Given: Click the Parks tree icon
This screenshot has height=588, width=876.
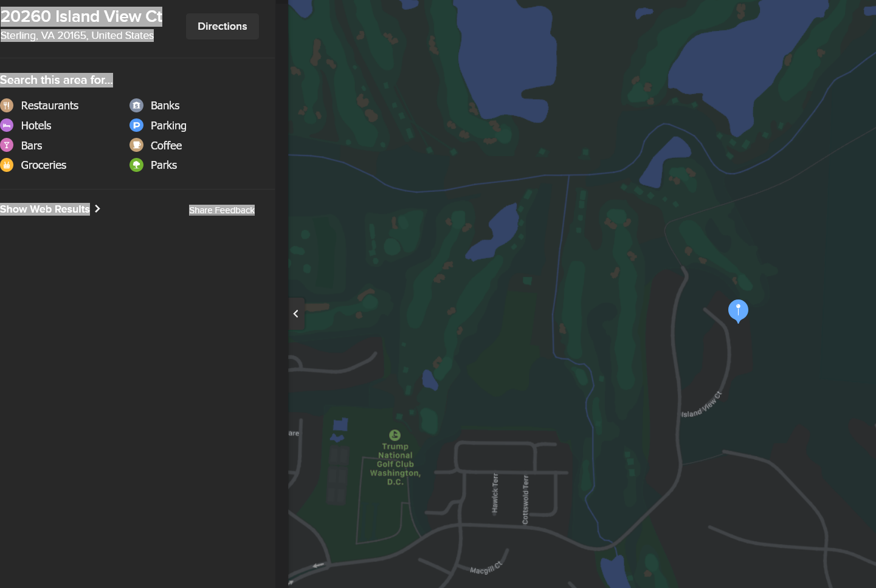Looking at the screenshot, I should 137,165.
